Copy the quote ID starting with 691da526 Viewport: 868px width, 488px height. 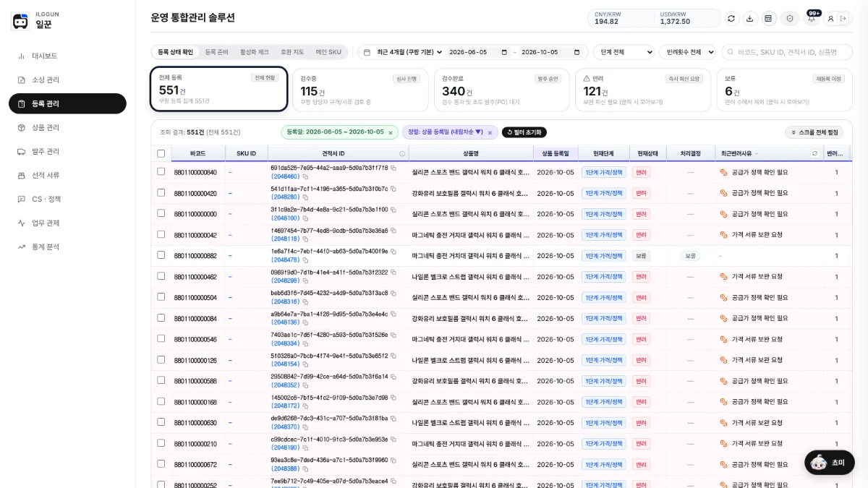pos(393,168)
